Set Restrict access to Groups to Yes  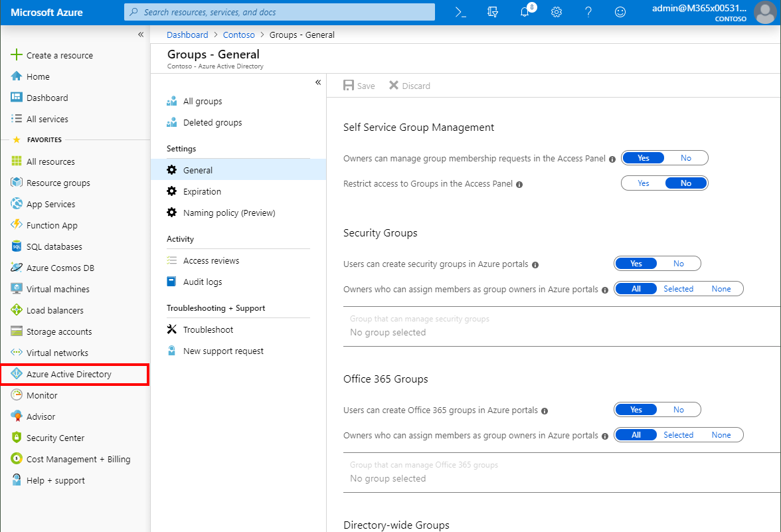pos(643,183)
